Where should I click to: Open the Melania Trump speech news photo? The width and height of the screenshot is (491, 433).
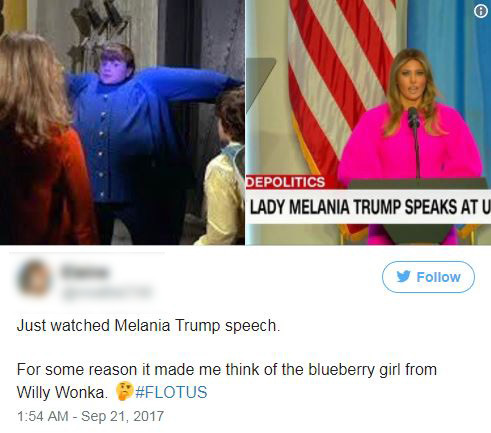pos(369,122)
